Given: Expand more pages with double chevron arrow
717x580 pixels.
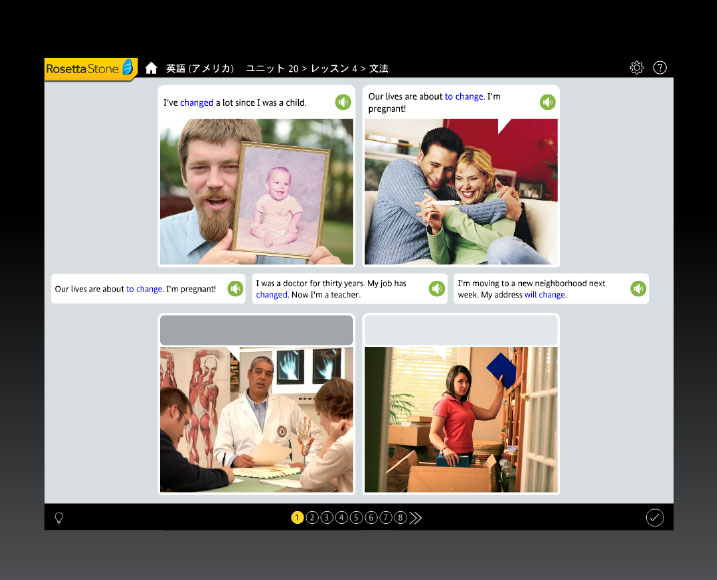Looking at the screenshot, I should (x=416, y=518).
